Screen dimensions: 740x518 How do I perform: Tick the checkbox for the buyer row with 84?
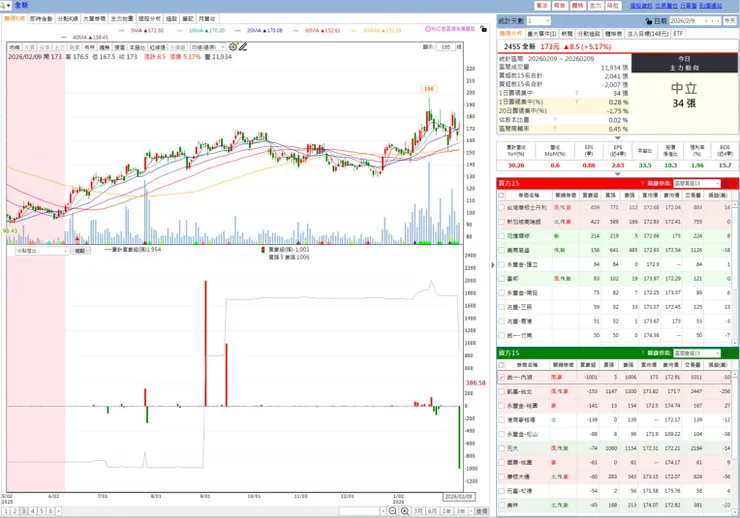[x=501, y=264]
